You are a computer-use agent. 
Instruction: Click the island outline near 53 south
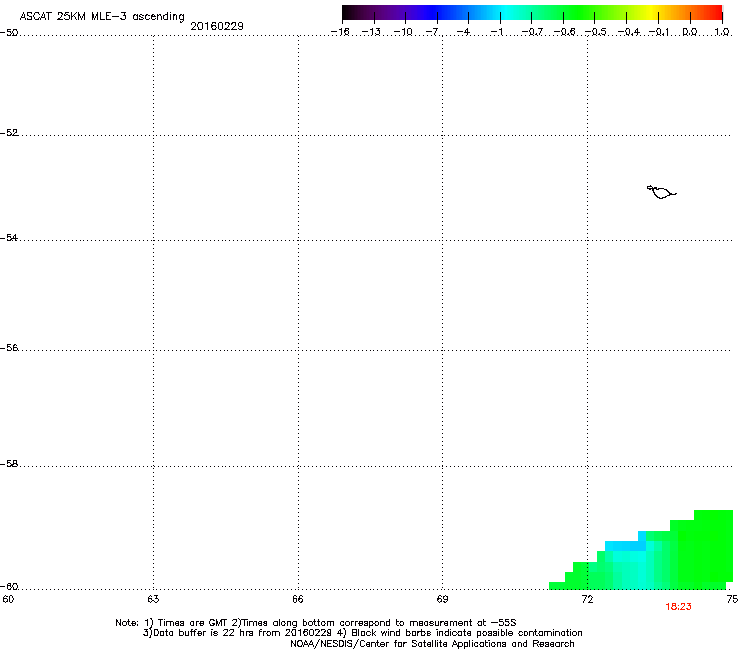pyautogui.click(x=661, y=192)
